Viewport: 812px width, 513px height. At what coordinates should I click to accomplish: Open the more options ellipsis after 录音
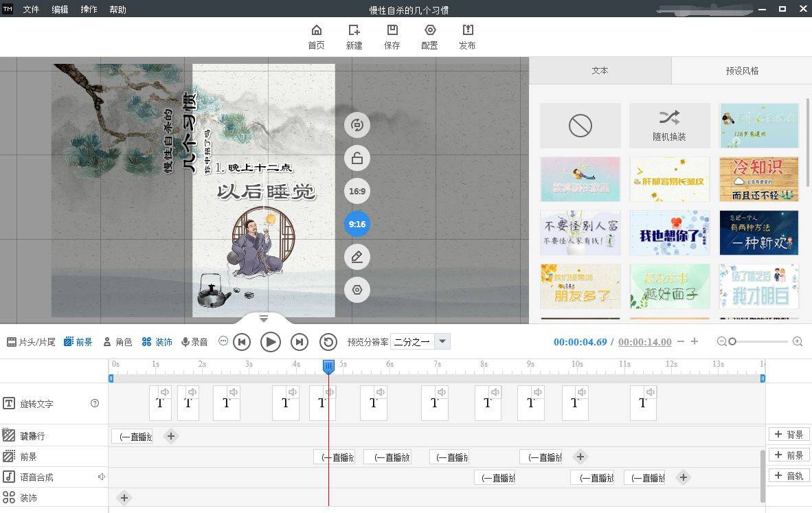223,341
